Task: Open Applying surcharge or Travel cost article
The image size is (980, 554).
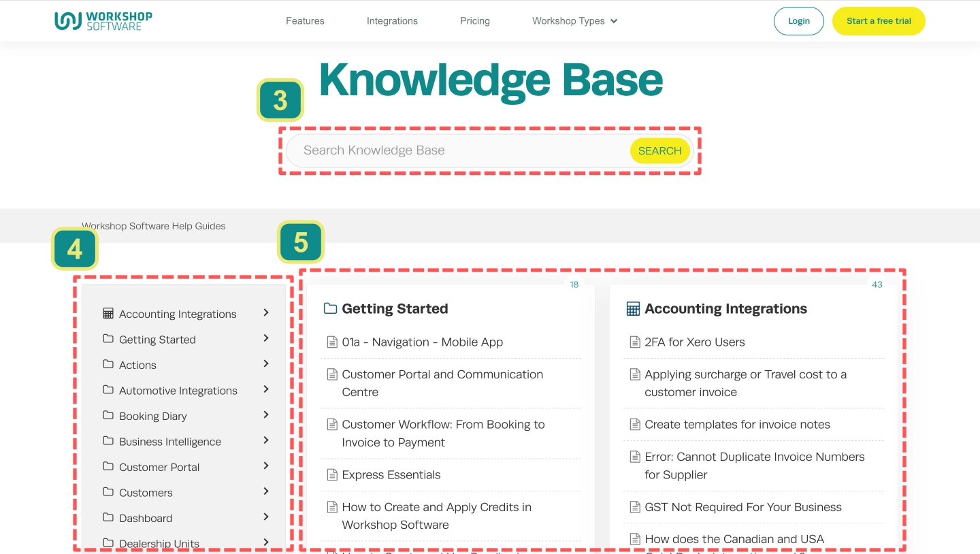Action: tap(746, 383)
